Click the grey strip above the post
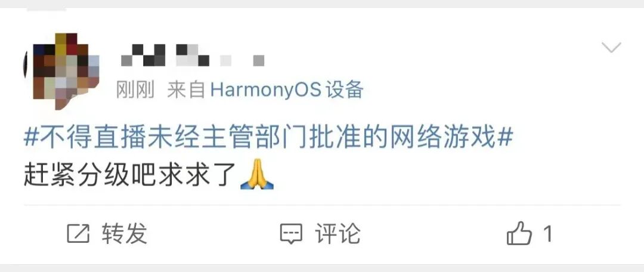The image size is (644, 272). (x=322, y=4)
